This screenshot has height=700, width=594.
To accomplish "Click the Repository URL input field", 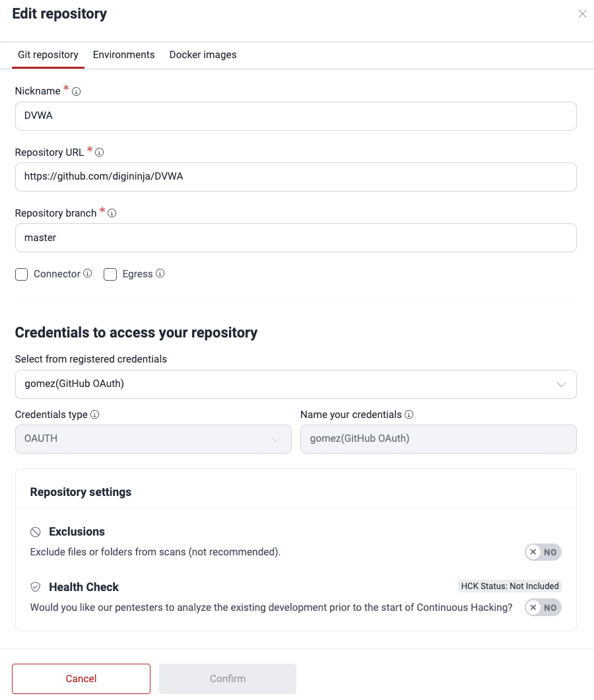I will (296, 176).
